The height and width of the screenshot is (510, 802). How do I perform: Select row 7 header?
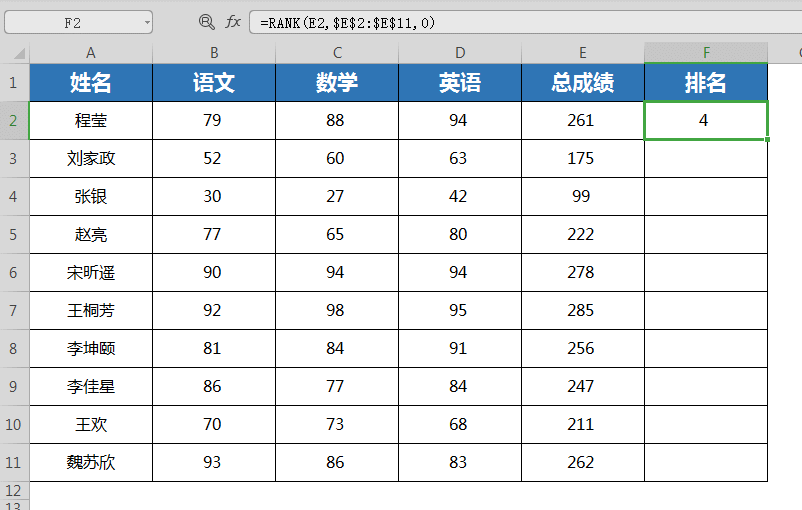point(14,311)
